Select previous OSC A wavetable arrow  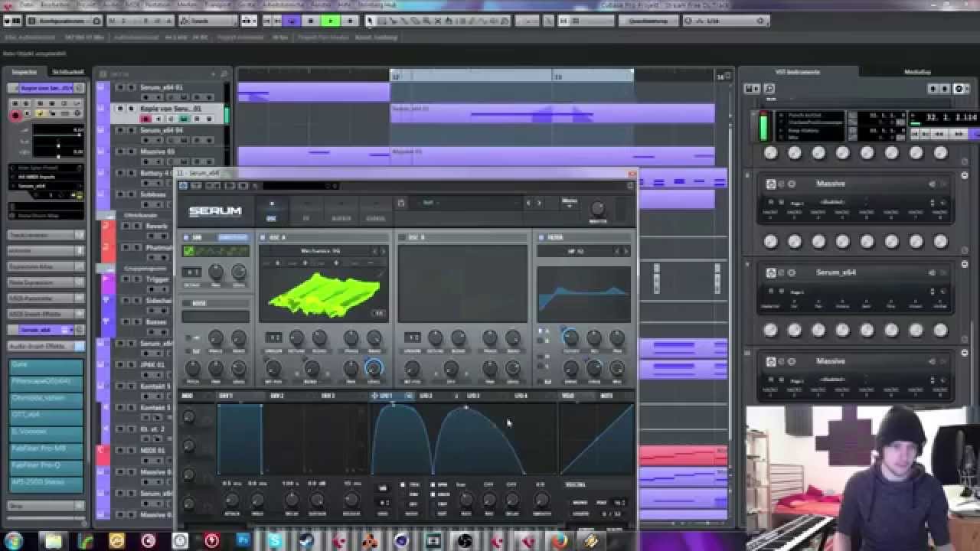click(375, 251)
